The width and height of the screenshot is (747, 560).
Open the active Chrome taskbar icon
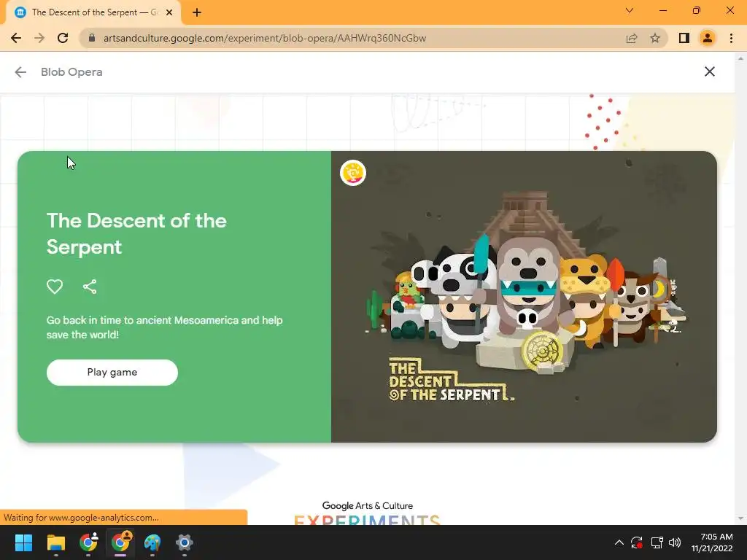120,542
